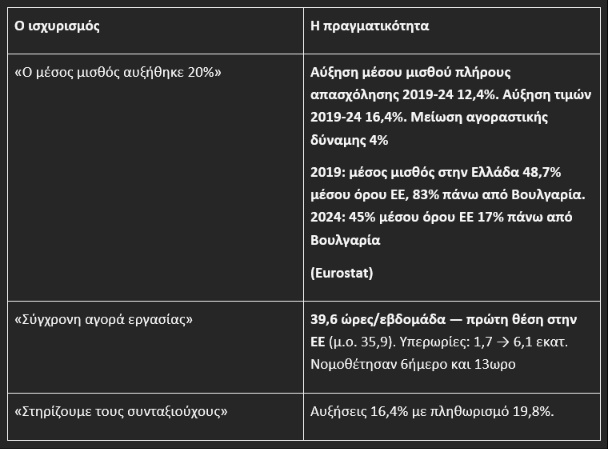Image resolution: width=608 pixels, height=449 pixels.
Task: Select the claim «Σύγχρονη αγορά εργασίας»
Action: tap(104, 320)
